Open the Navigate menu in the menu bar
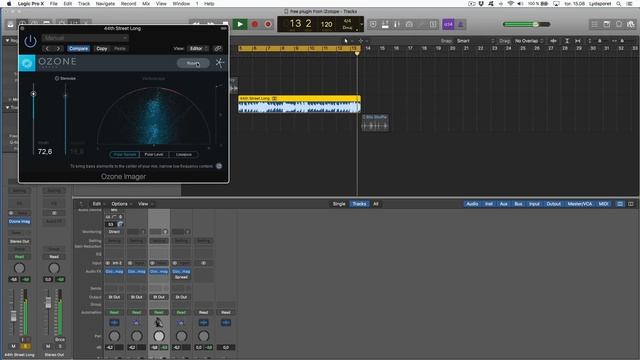The image size is (640, 360). click(105, 4)
